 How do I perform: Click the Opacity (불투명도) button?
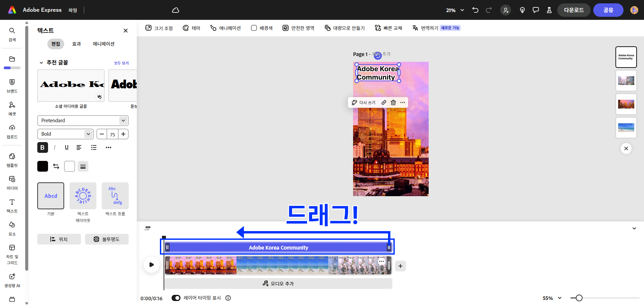107,239
